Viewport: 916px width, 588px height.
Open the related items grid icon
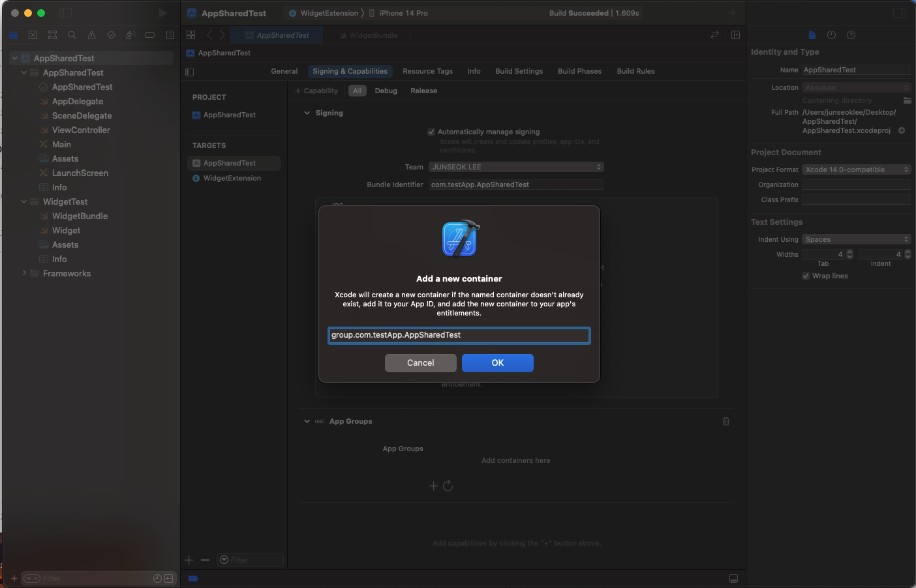click(x=191, y=35)
